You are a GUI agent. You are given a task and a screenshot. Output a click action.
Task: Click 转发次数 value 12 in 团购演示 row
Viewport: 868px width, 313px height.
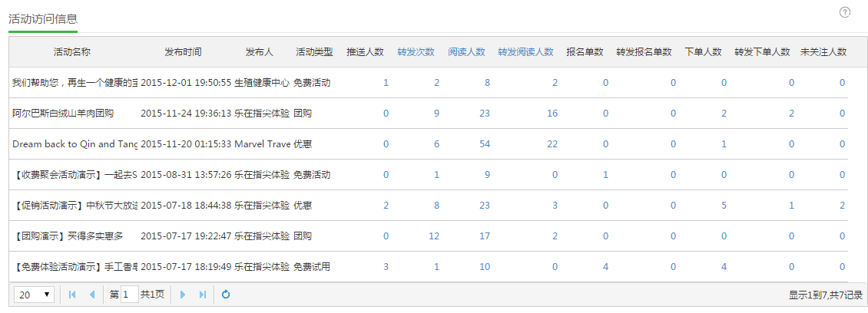point(434,236)
